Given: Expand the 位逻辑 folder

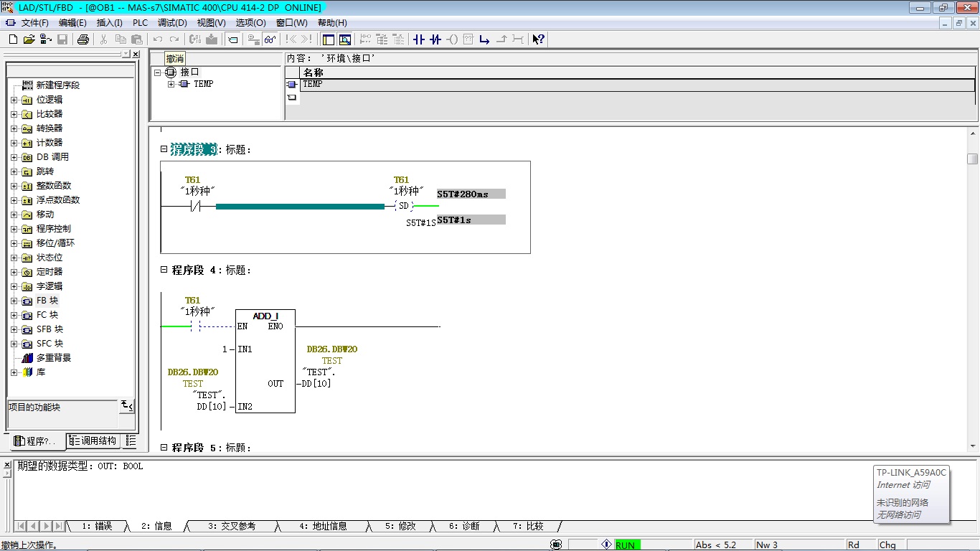Looking at the screenshot, I should (14, 100).
